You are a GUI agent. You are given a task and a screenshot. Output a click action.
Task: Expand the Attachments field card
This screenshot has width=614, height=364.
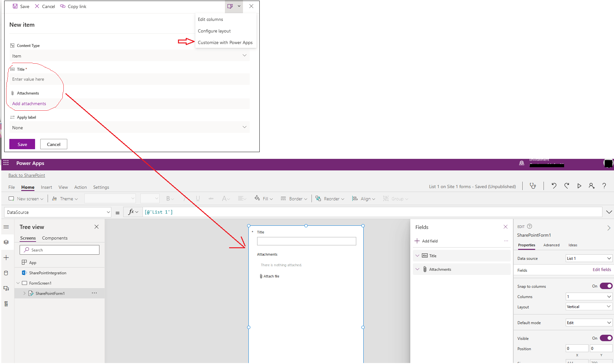coord(417,269)
